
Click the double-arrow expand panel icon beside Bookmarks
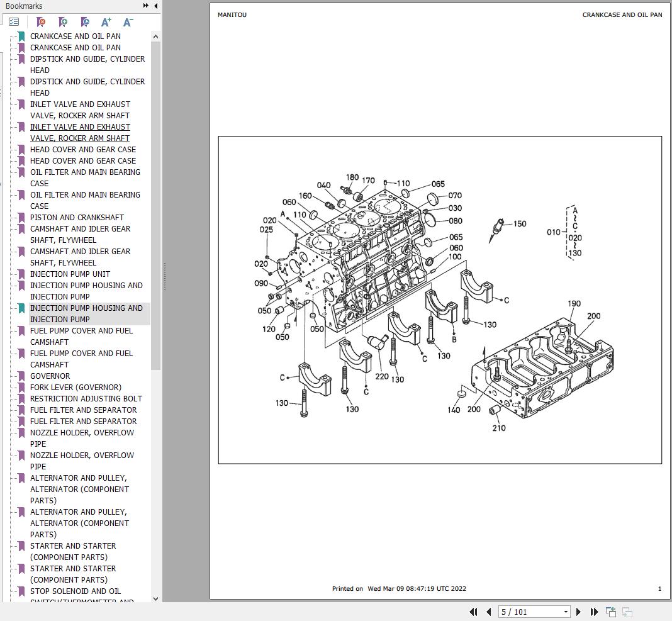click(146, 6)
